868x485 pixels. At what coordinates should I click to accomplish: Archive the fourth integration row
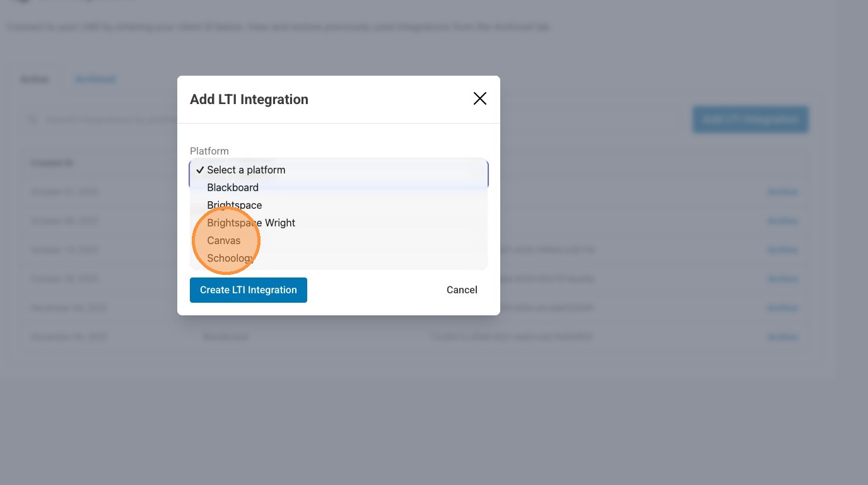pos(782,279)
